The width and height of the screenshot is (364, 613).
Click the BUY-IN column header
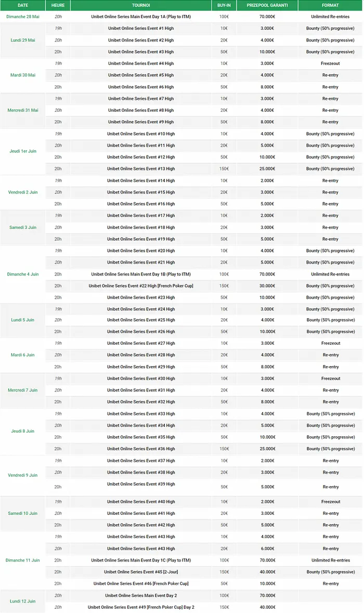[x=224, y=5]
